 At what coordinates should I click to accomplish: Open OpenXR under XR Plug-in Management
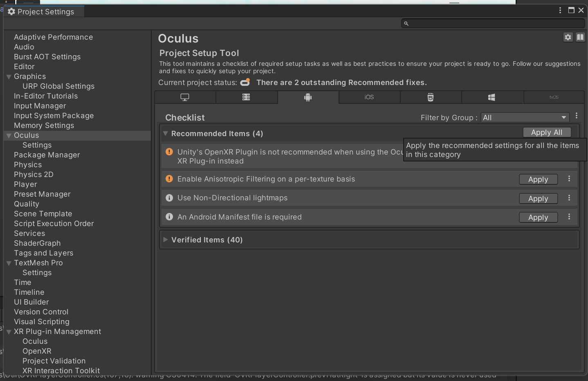tap(37, 351)
